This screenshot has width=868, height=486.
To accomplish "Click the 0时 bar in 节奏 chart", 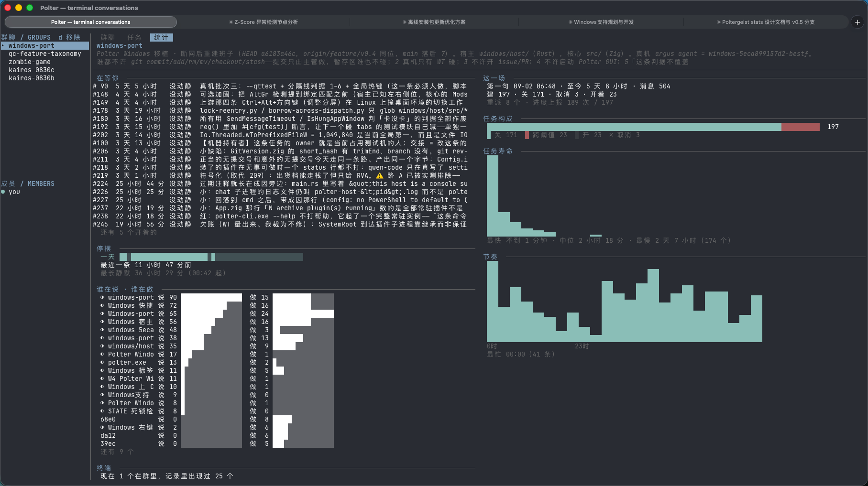I will (x=493, y=302).
